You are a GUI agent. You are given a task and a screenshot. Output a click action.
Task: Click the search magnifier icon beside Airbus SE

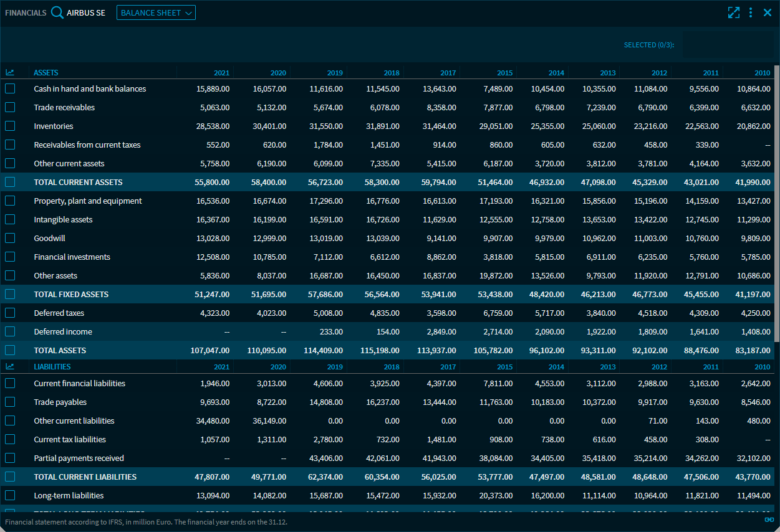pos(57,12)
